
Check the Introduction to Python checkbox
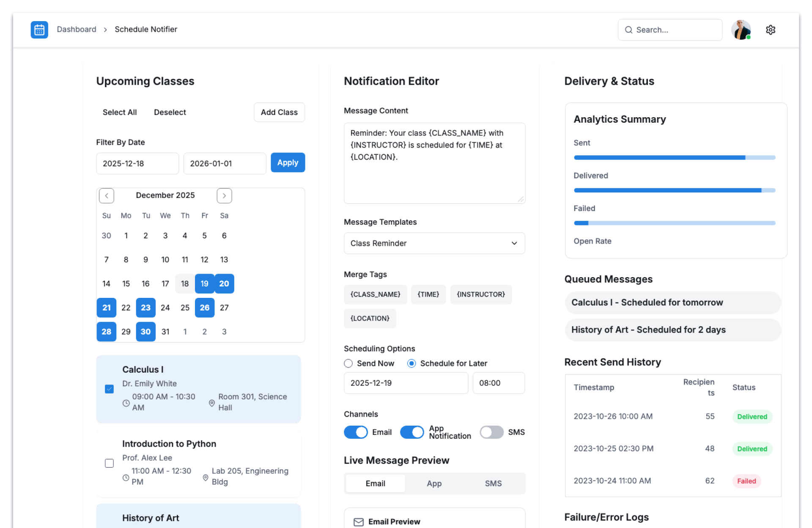point(109,463)
